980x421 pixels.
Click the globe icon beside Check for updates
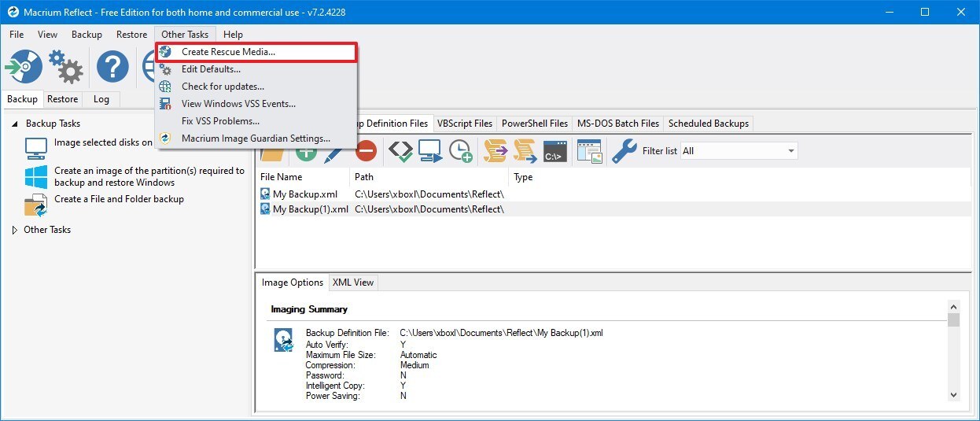165,87
